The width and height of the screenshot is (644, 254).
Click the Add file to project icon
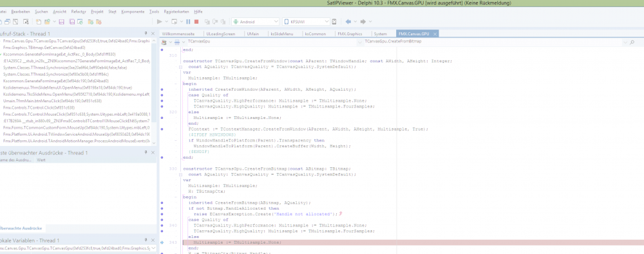click(x=90, y=21)
